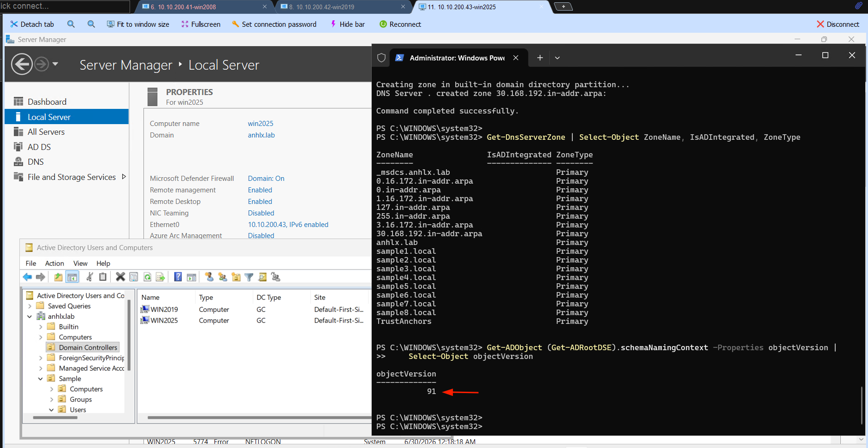
Task: Add new tab in PowerShell terminal
Action: [540, 58]
